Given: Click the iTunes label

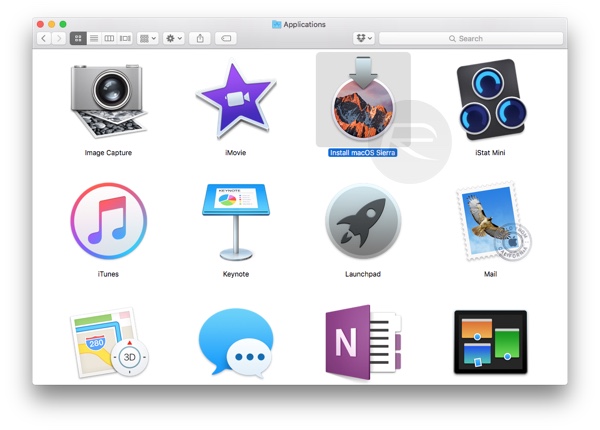Looking at the screenshot, I should point(108,274).
